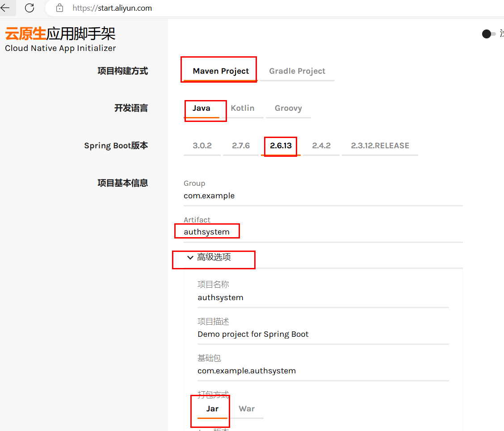Choose Java as development language
The height and width of the screenshot is (431, 504).
(202, 109)
